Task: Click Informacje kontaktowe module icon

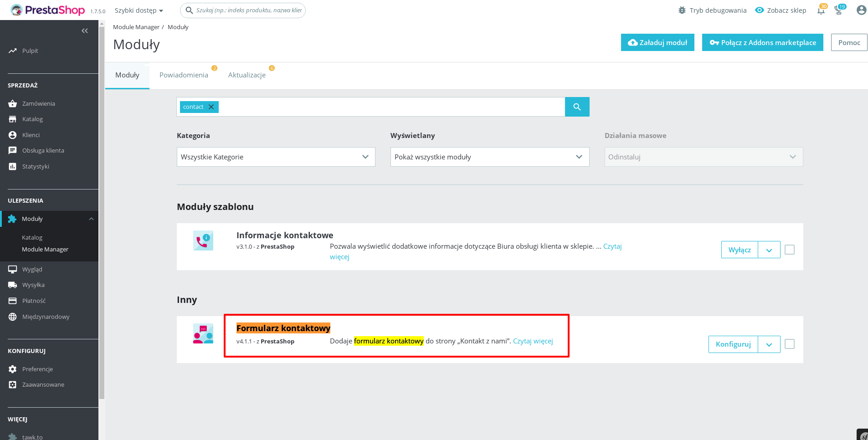Action: pyautogui.click(x=203, y=240)
